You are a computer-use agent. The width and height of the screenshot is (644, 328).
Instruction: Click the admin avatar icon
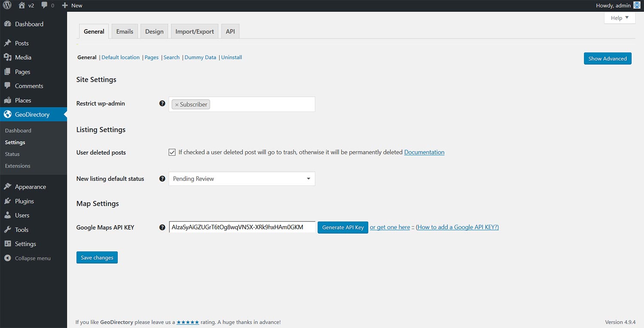(x=637, y=6)
